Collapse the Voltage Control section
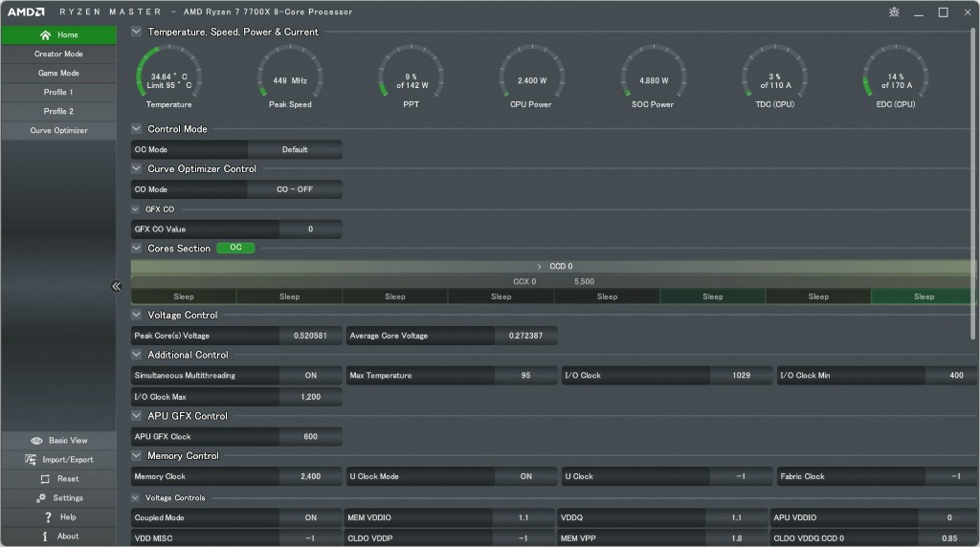 (x=136, y=315)
